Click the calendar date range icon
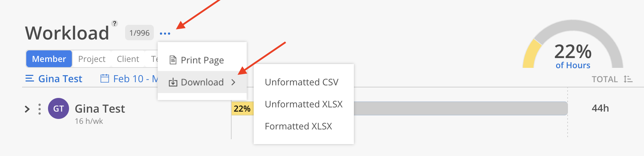Viewport: 644px width, 156px height. (x=104, y=78)
